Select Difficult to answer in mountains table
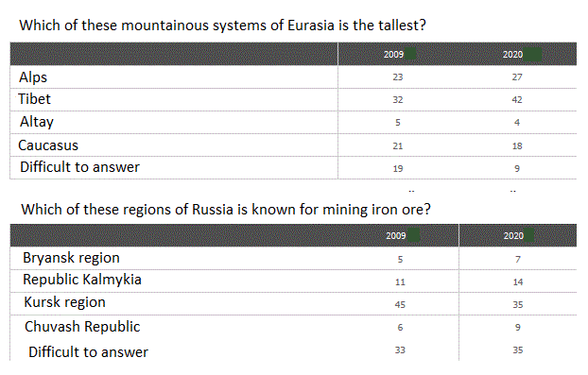This screenshot has height=375, width=588. click(x=79, y=167)
